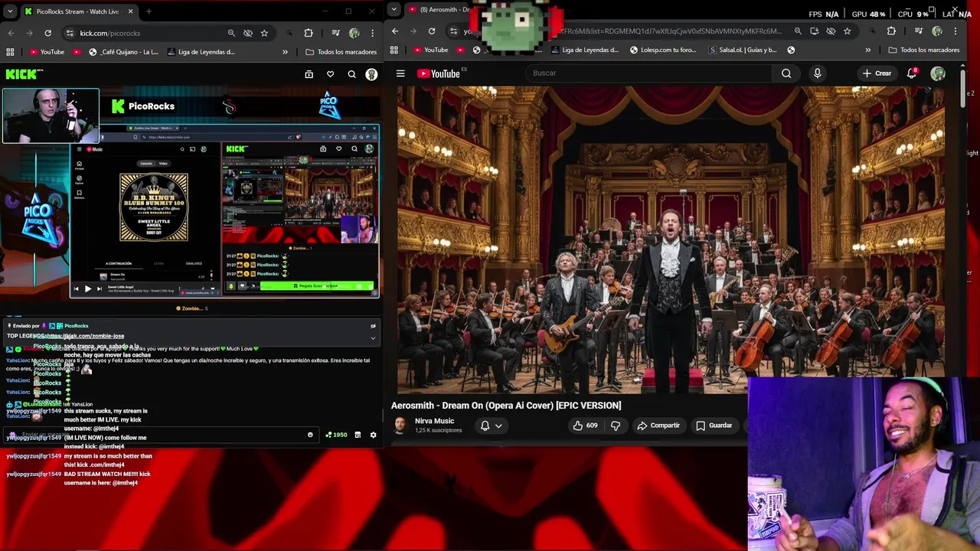This screenshot has height=551, width=980.
Task: Click Compartir share button
Action: [658, 425]
